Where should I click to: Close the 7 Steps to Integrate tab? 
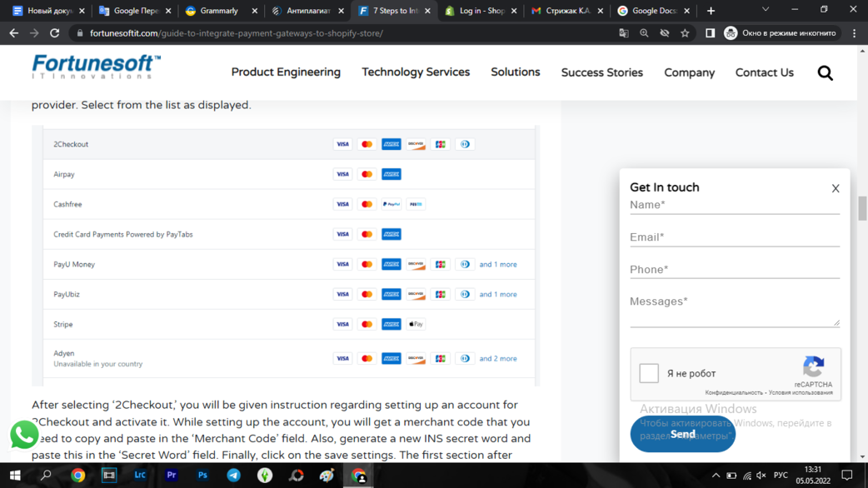(427, 11)
